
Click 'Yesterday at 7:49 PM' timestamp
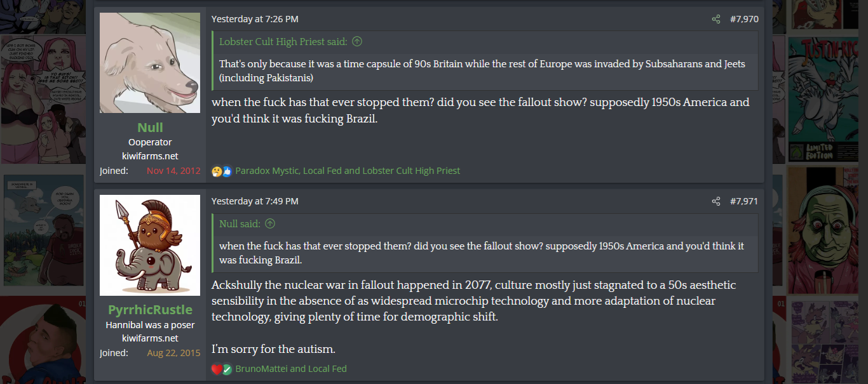(x=255, y=201)
